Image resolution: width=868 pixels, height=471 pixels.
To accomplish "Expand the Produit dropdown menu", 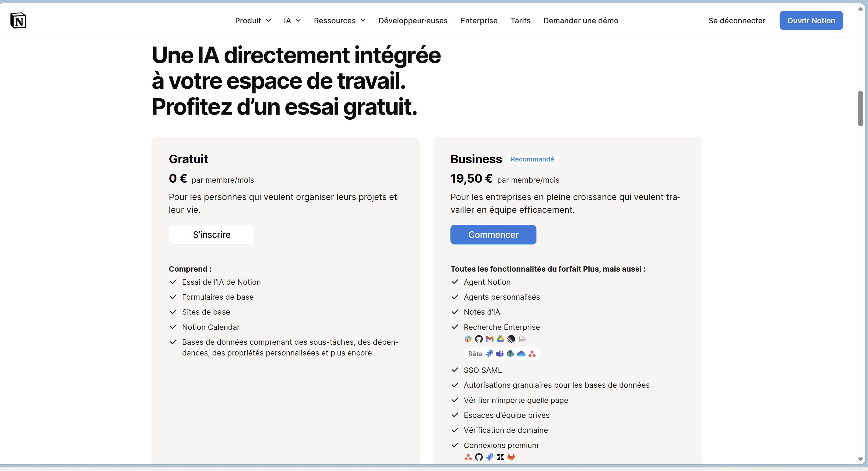I will click(x=253, y=21).
